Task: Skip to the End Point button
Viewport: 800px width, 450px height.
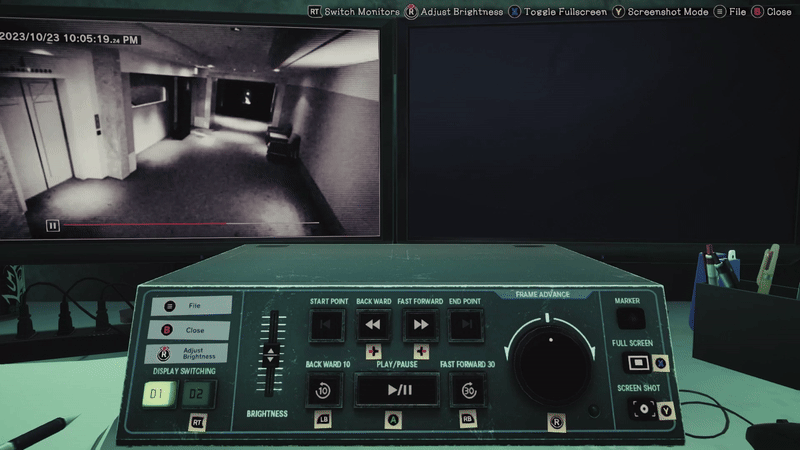Action: [466, 324]
